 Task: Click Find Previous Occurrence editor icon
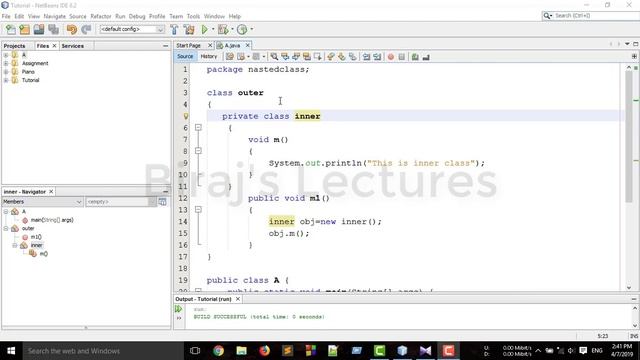pyautogui.click(x=285, y=57)
